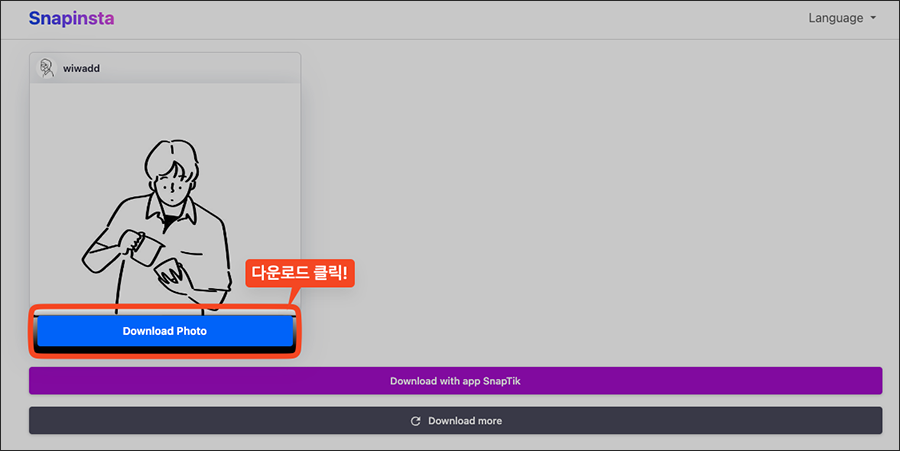Click the Download more button
Image resolution: width=900 pixels, height=451 pixels.
455,421
